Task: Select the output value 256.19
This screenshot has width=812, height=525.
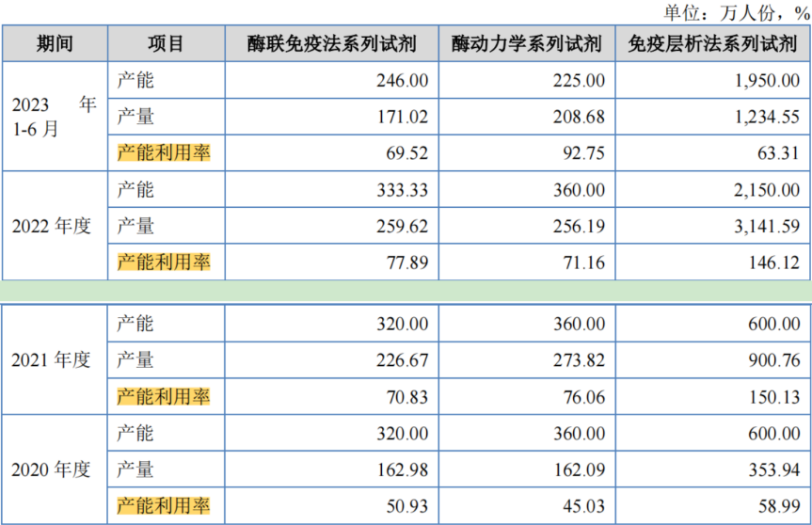Action: (x=579, y=226)
